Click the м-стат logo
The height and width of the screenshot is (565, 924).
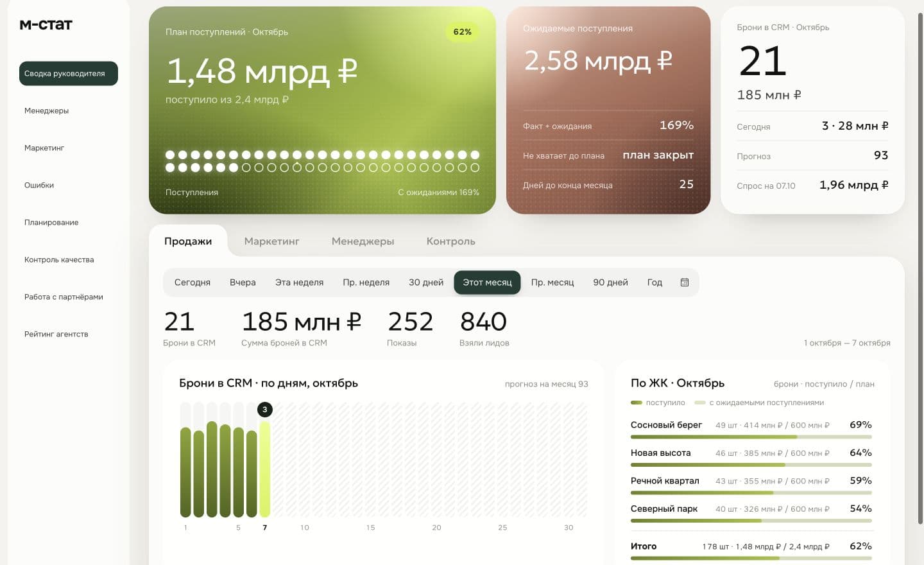click(x=46, y=24)
